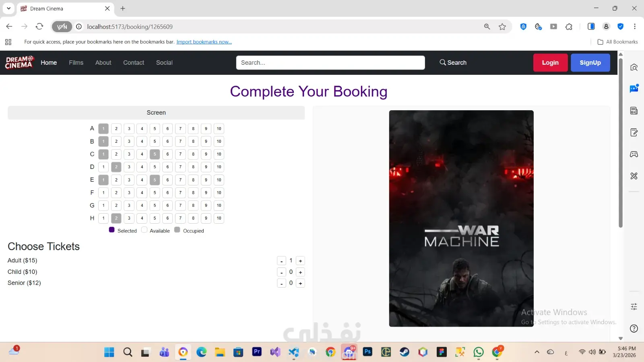
Task: Bookmark this page with the star icon
Action: pyautogui.click(x=502, y=27)
